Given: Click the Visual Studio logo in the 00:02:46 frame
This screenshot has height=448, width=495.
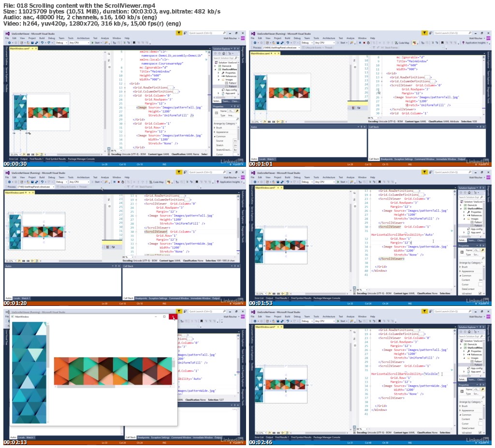Looking at the screenshot, I should tap(252, 312).
